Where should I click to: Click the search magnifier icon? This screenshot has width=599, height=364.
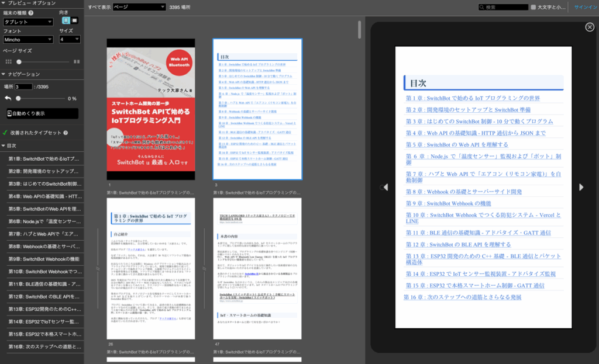482,7
